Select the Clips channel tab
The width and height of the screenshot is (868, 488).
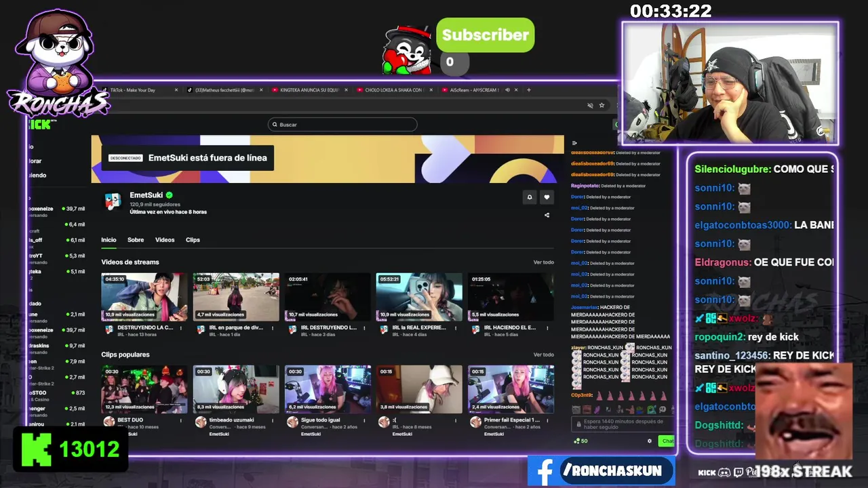click(x=193, y=240)
